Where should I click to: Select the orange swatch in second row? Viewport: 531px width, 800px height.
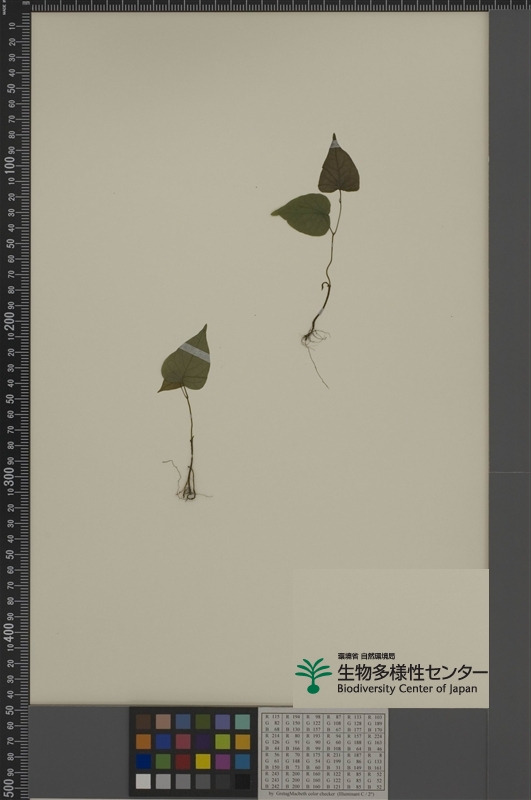[143, 741]
